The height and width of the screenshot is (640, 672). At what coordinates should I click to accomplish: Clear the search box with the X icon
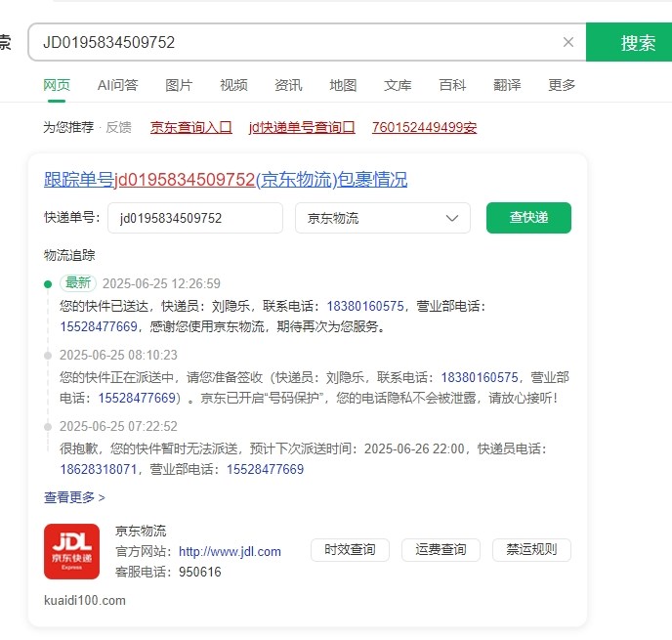pyautogui.click(x=567, y=42)
